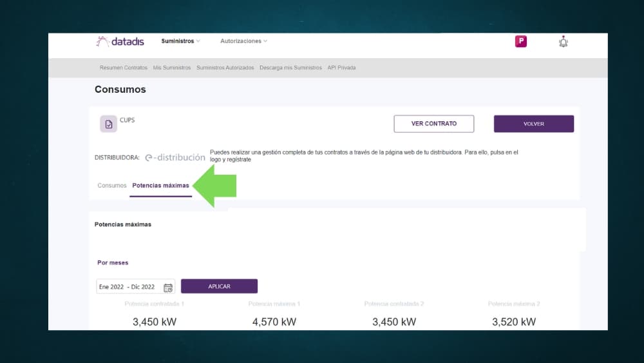Click the Ene 2022 - Dic 2022 date field
Viewport: 644px width, 363px height.
point(128,287)
